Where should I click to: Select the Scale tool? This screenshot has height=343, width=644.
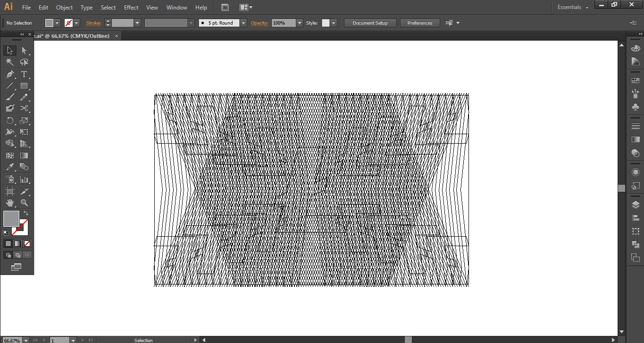click(24, 120)
